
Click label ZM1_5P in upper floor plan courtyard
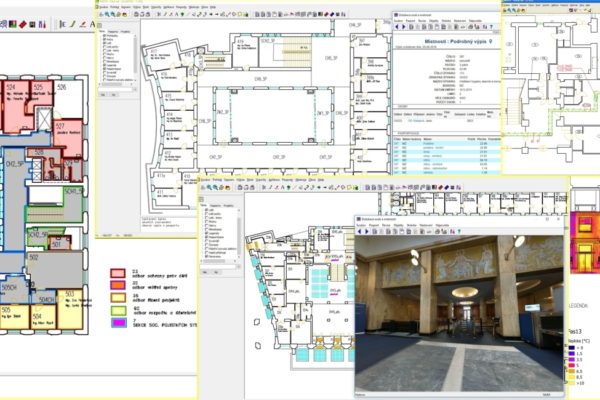click(323, 113)
